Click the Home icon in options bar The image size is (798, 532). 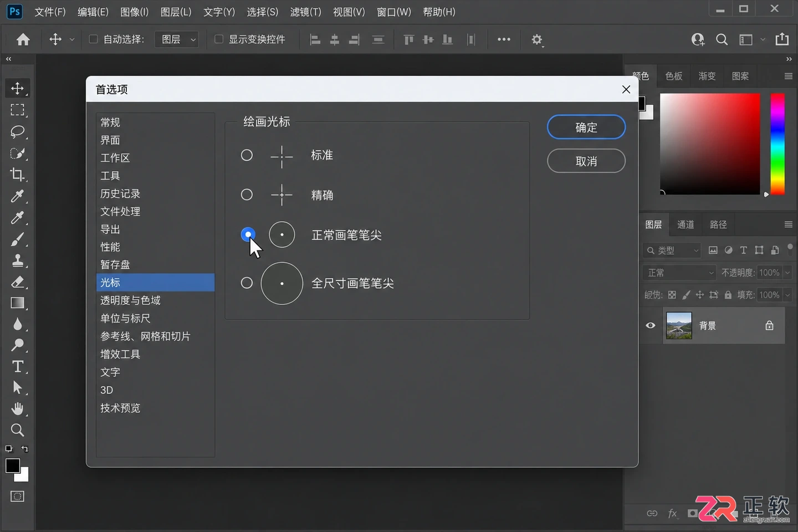(x=23, y=39)
